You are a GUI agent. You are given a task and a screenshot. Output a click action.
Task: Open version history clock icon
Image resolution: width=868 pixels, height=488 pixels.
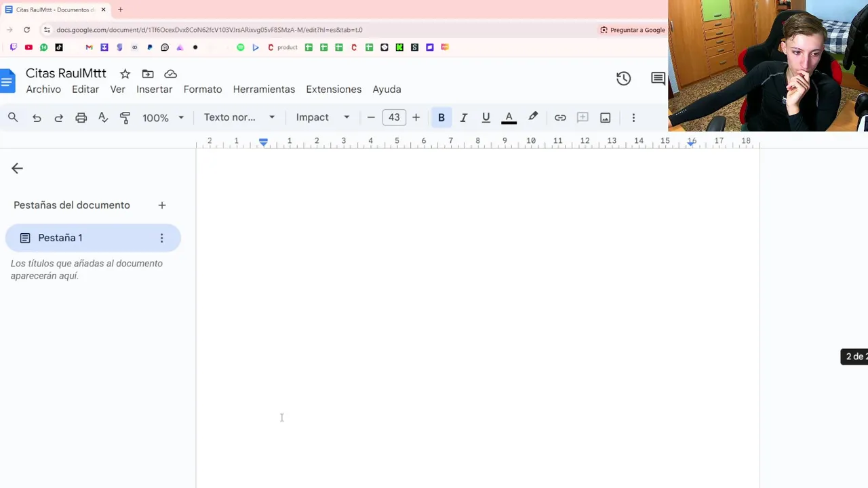pyautogui.click(x=624, y=79)
